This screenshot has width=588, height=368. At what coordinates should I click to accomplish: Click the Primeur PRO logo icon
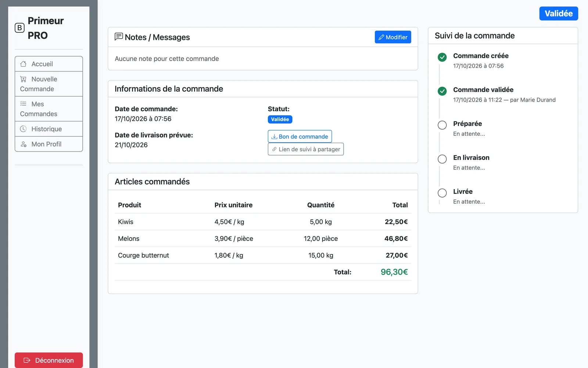[19, 28]
